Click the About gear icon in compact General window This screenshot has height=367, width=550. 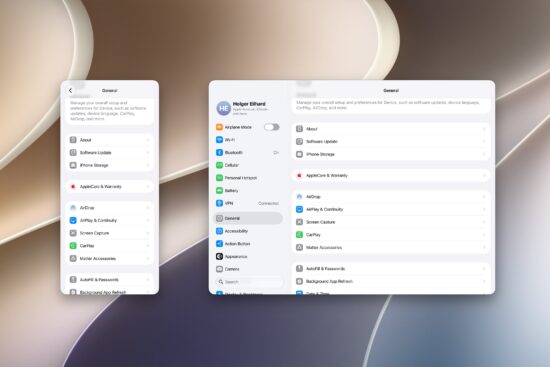click(73, 140)
